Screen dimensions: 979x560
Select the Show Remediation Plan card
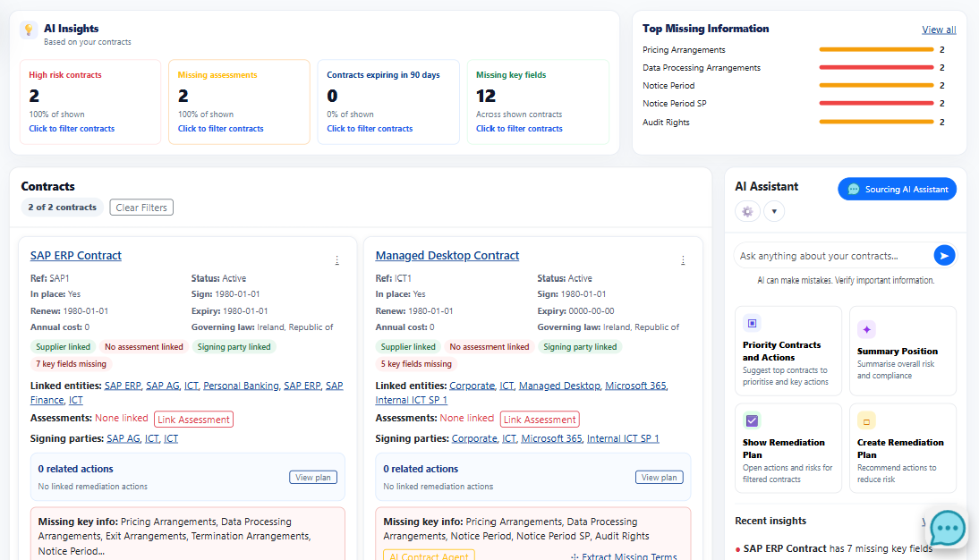(x=788, y=448)
